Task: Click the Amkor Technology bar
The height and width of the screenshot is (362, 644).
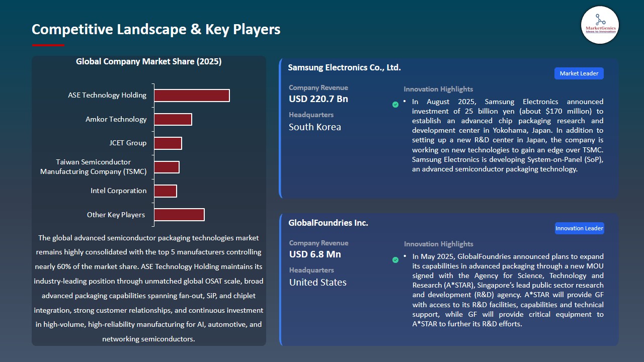Action: click(173, 119)
